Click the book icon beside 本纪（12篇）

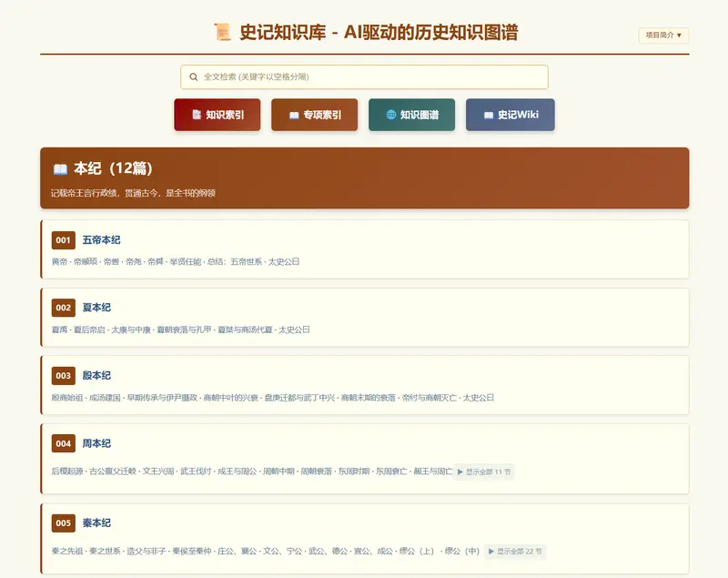60,169
